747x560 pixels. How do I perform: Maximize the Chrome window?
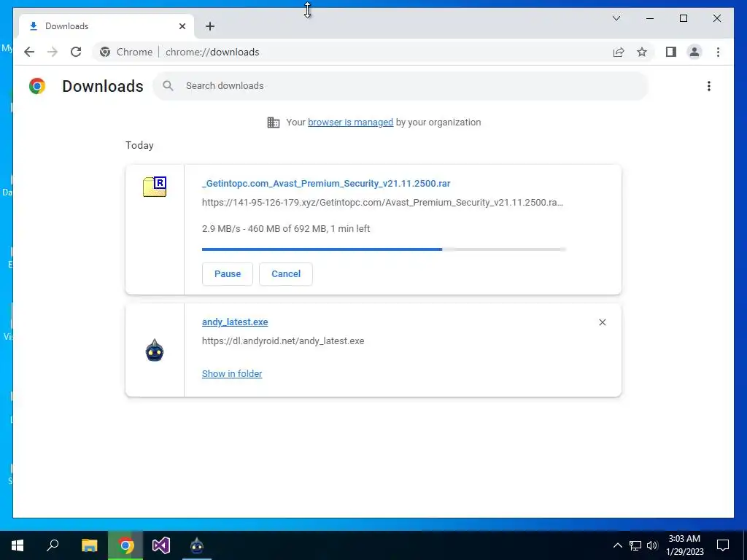point(683,18)
